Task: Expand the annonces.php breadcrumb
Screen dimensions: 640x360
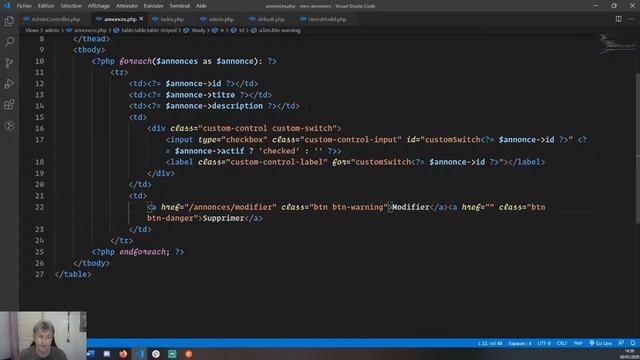Action: tap(90, 30)
